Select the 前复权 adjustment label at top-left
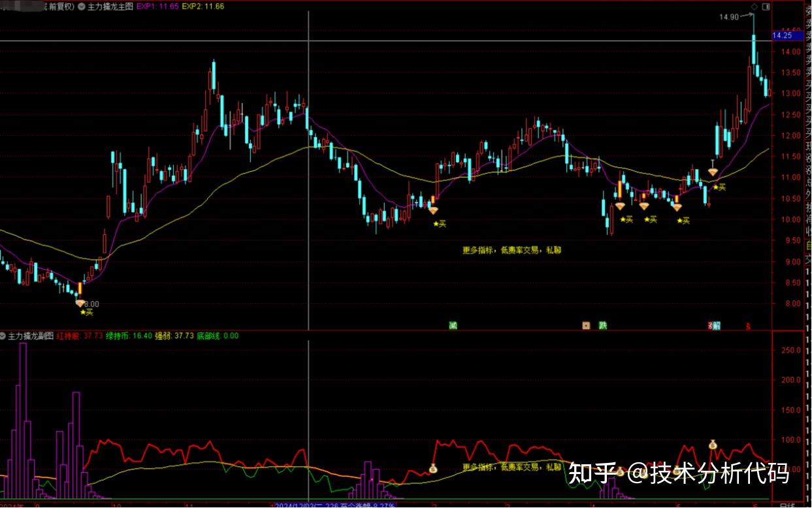The image size is (812, 508). tap(61, 7)
